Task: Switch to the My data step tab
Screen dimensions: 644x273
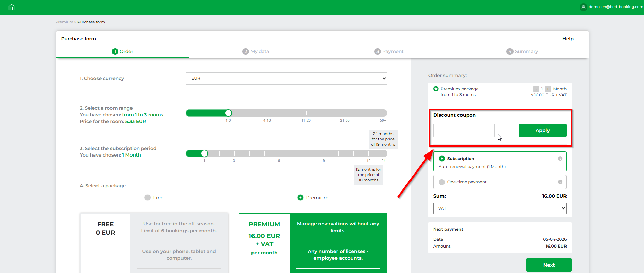Action: click(x=256, y=51)
